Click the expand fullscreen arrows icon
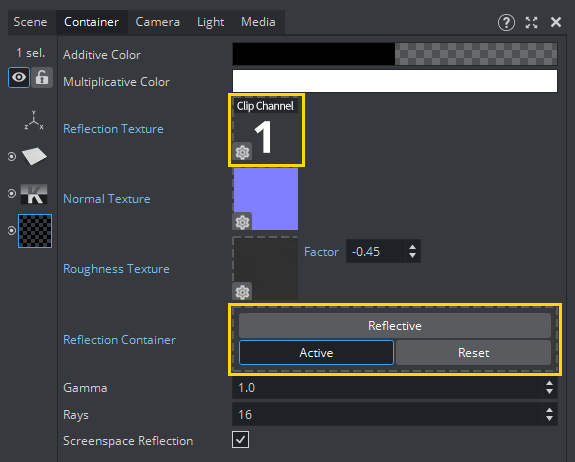The width and height of the screenshot is (575, 462). point(531,22)
